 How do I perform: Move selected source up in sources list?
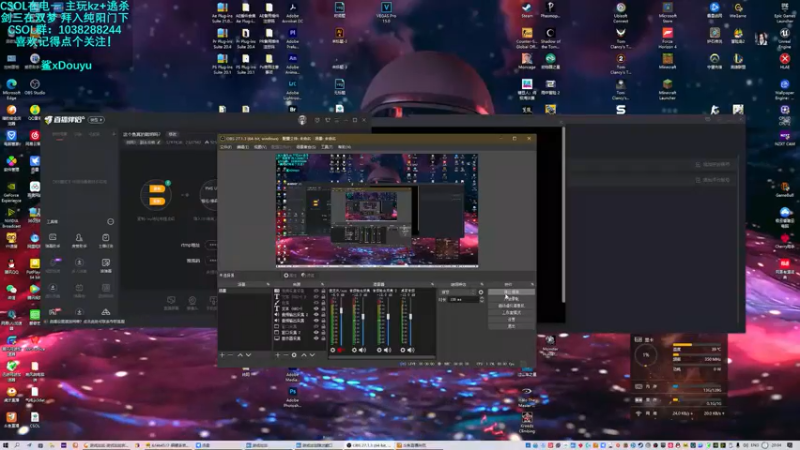tap(304, 355)
